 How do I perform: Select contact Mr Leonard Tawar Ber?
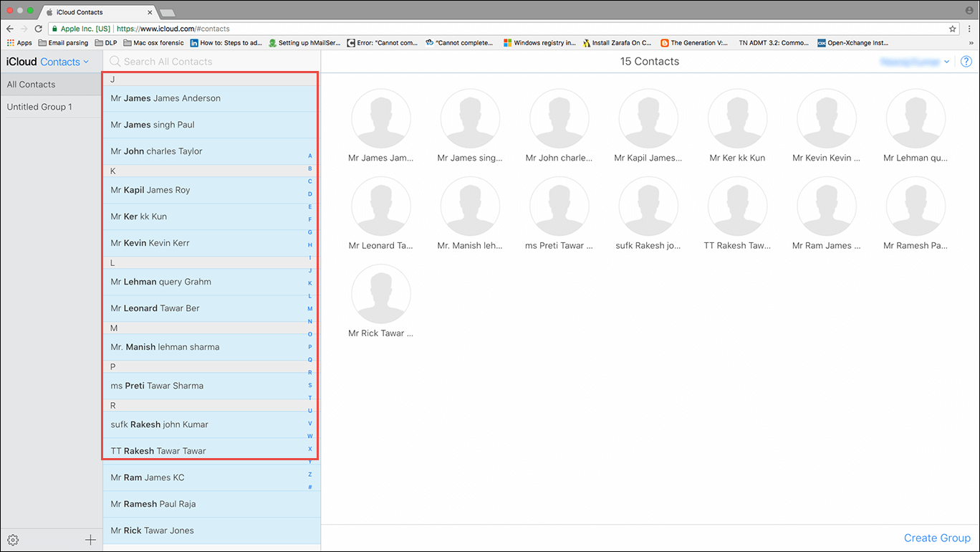tap(211, 308)
